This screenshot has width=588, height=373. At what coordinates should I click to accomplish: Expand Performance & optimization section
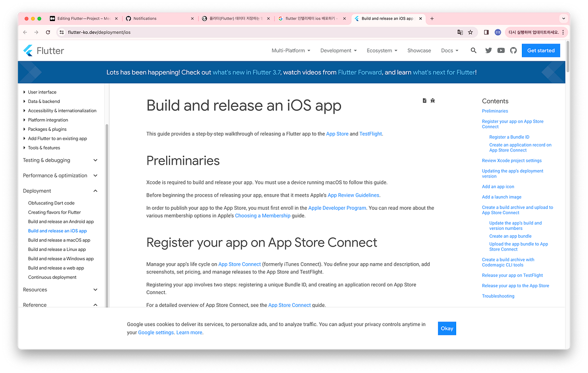(x=60, y=175)
